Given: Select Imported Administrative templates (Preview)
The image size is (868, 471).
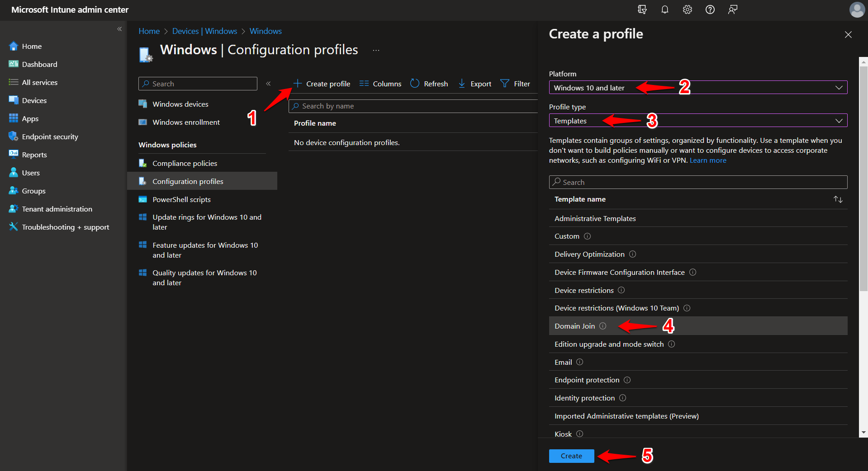Looking at the screenshot, I should tap(697, 416).
